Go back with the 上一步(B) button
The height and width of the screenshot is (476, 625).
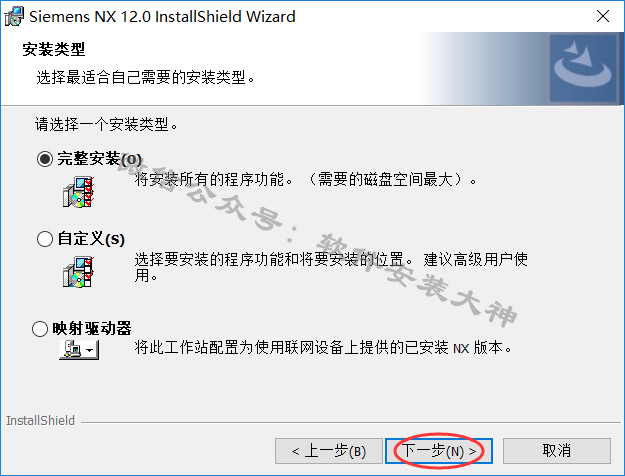[329, 451]
